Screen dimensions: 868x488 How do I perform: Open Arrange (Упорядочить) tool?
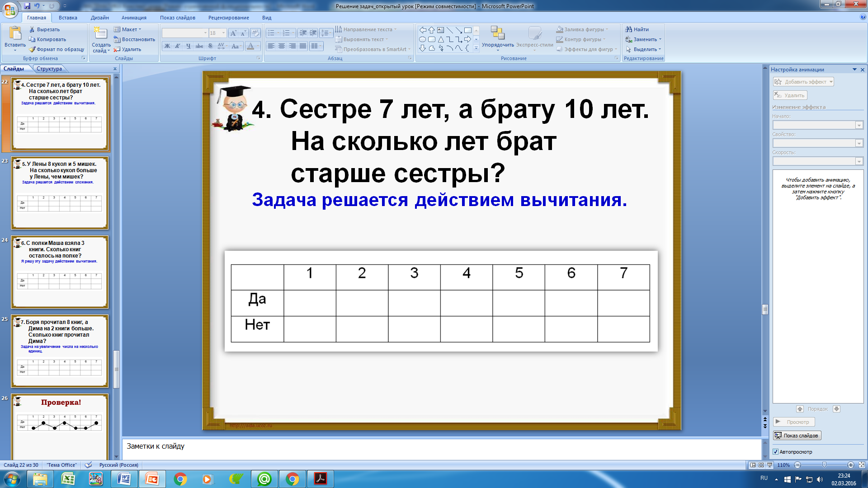[498, 37]
